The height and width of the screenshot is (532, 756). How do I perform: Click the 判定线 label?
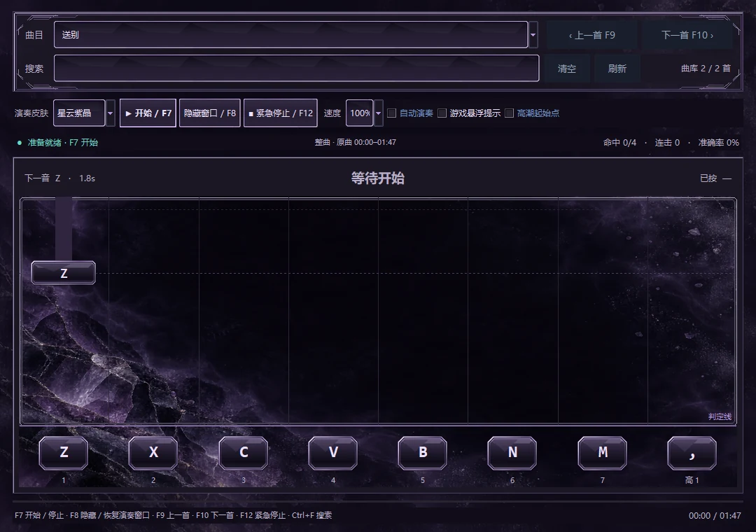click(720, 416)
